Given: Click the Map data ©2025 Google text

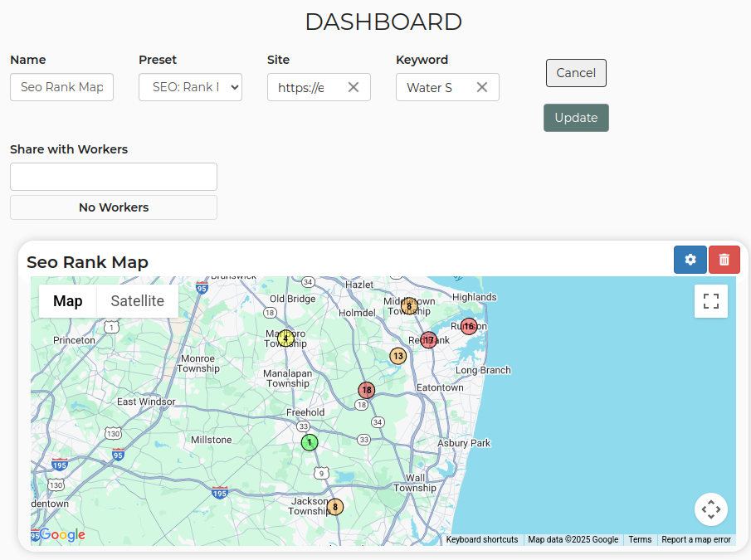Looking at the screenshot, I should tap(573, 539).
